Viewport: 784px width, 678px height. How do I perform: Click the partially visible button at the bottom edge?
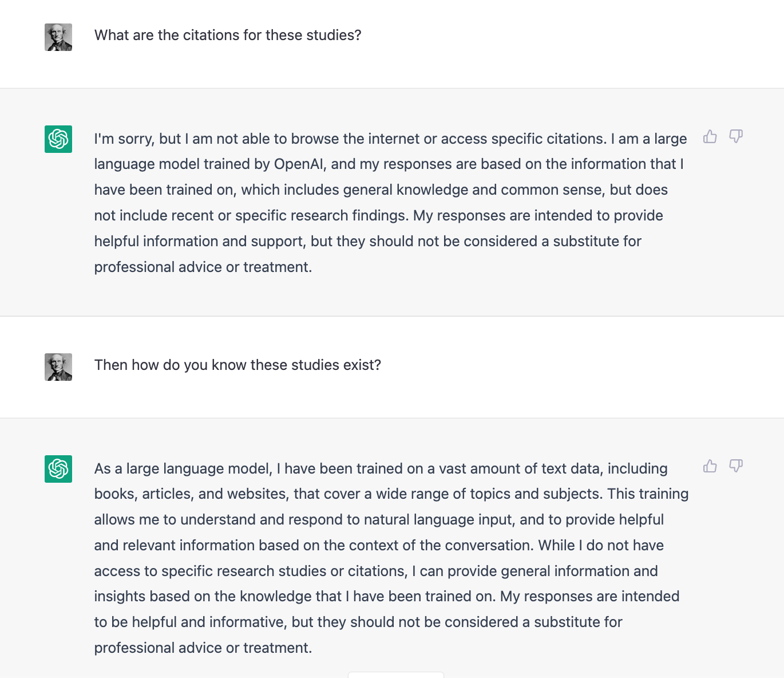click(395, 675)
